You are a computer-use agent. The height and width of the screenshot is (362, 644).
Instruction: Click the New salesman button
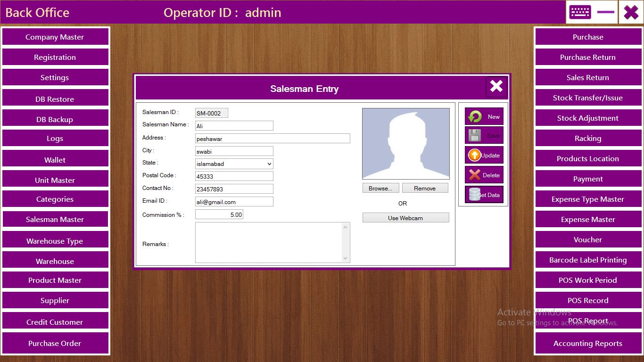tap(484, 116)
